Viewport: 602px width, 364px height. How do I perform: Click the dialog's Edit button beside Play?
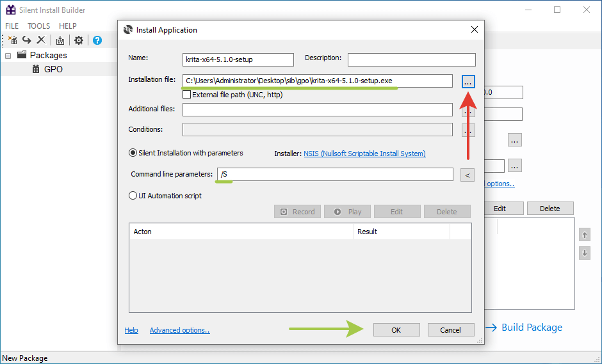(x=397, y=212)
